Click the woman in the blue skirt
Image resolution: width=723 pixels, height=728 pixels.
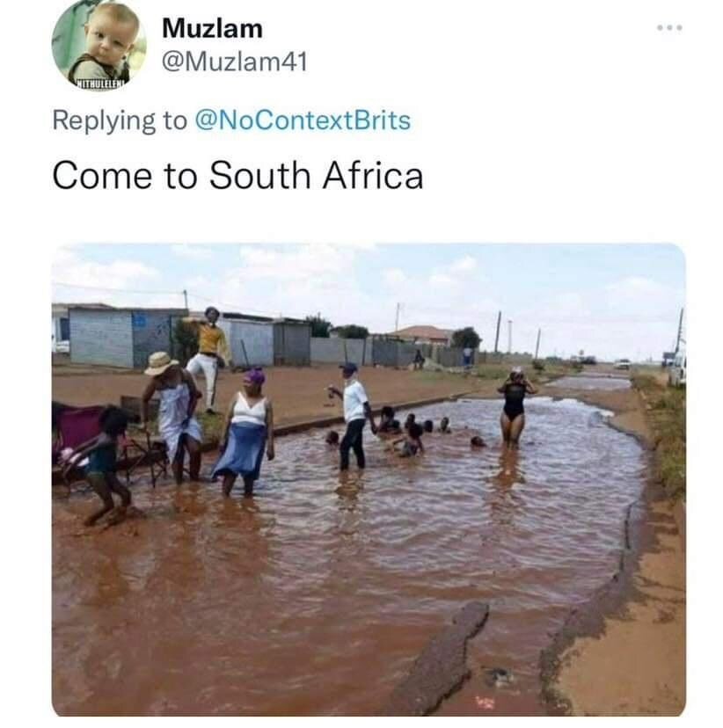pyautogui.click(x=245, y=432)
